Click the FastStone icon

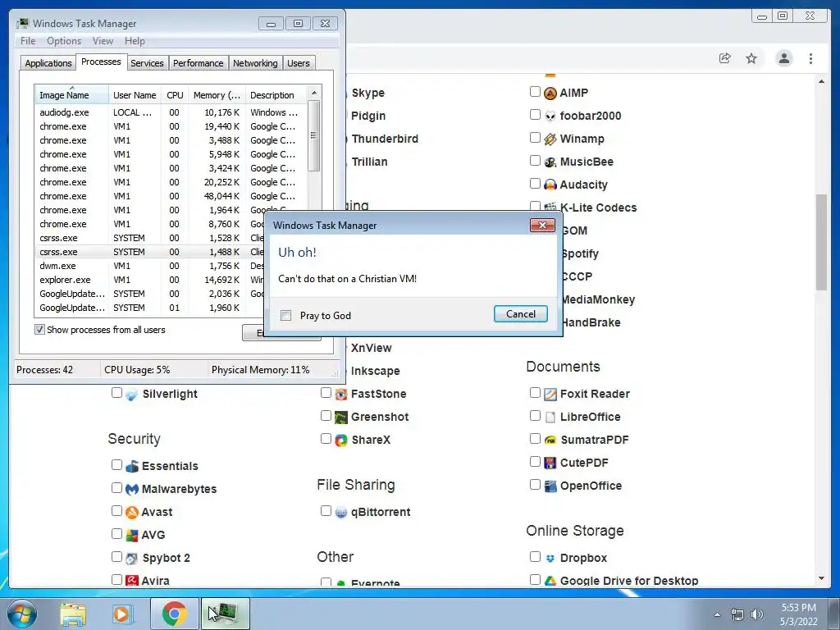coord(341,395)
